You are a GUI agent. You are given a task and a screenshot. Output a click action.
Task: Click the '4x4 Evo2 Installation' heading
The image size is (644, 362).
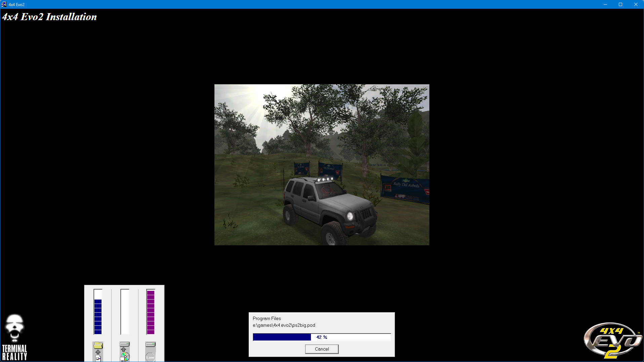click(x=49, y=17)
